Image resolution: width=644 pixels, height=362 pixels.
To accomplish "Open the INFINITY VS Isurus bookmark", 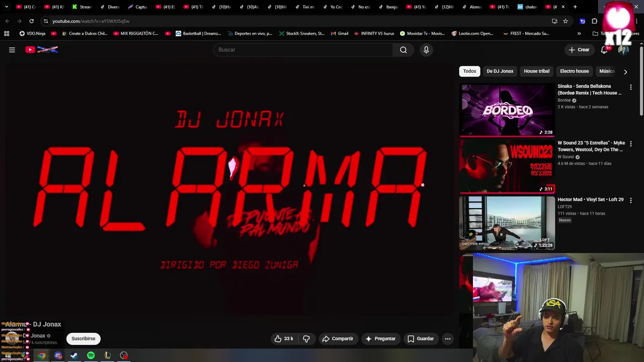I will 374,34.
